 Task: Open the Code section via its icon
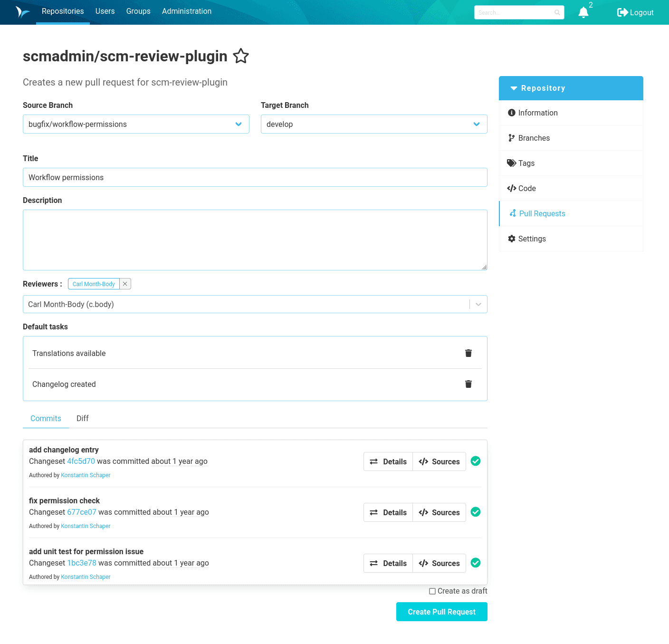coord(512,188)
